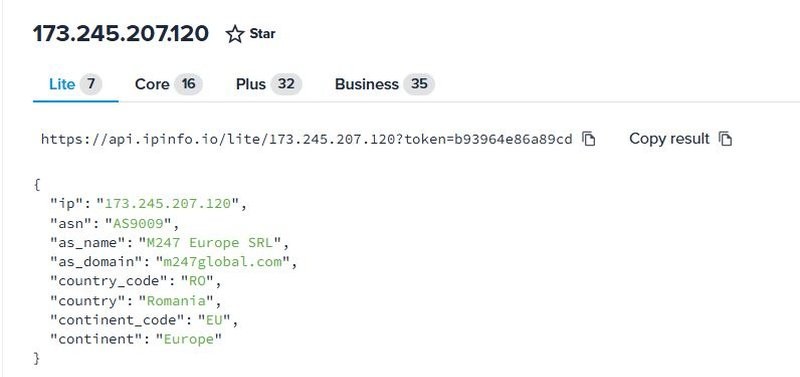Click the api.ipinfo.io request URL text
The image size is (800, 377).
(307, 139)
